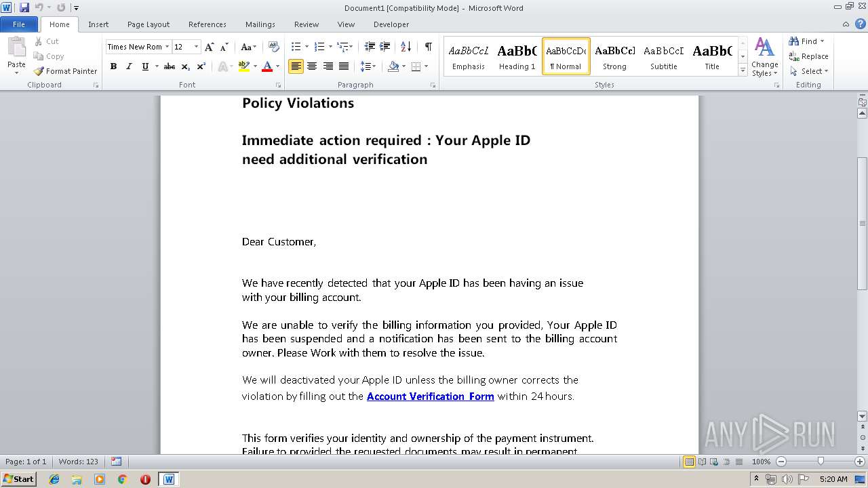Expand the Bullets dropdown arrow

307,47
